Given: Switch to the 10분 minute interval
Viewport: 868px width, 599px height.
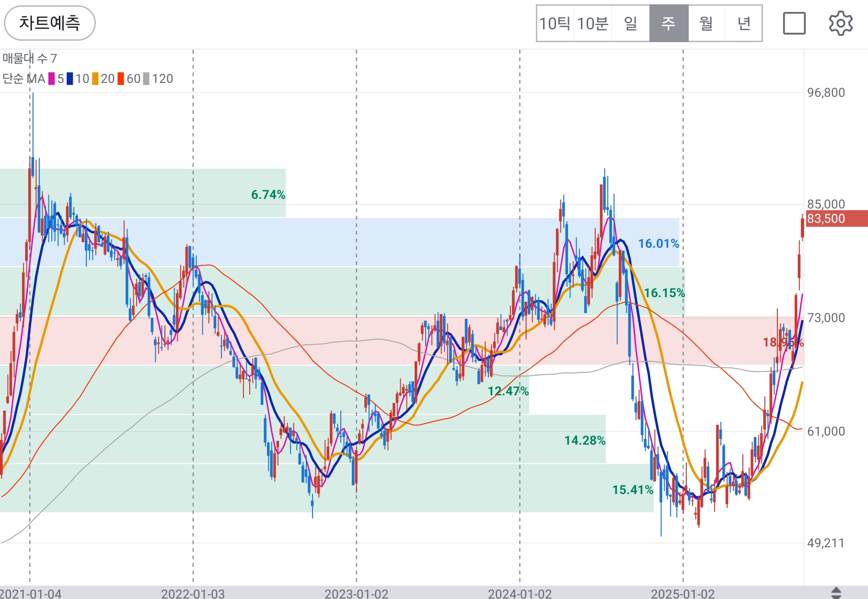Looking at the screenshot, I should point(593,23).
